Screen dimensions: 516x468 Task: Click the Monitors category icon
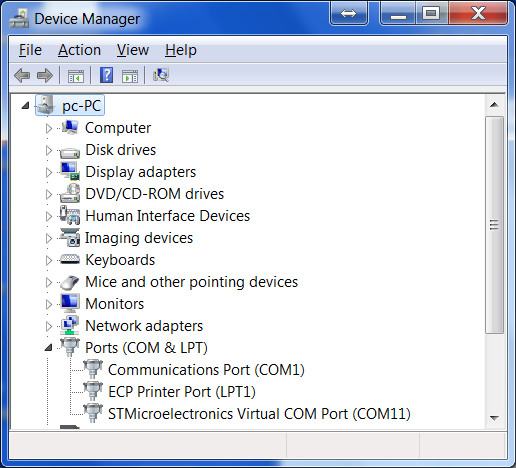point(70,303)
